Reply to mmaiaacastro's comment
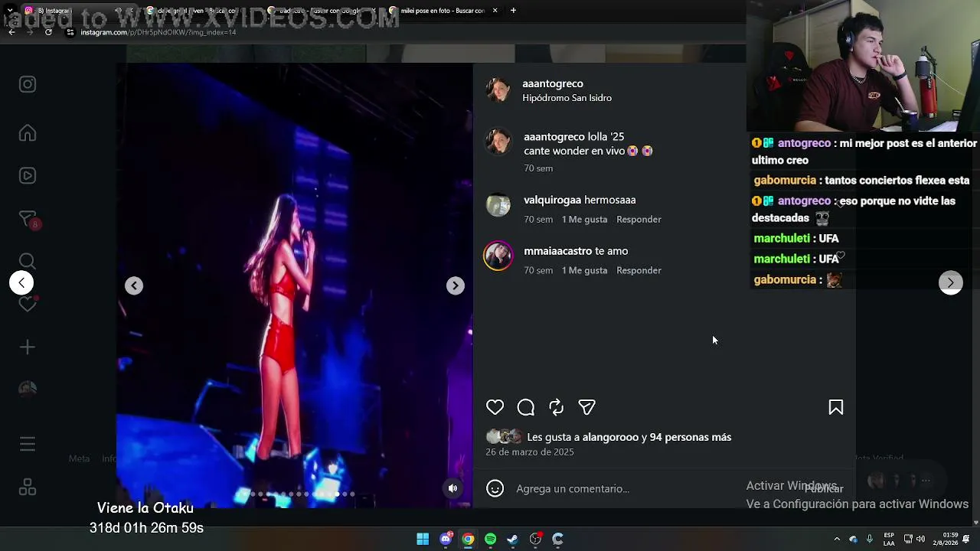Image resolution: width=980 pixels, height=551 pixels. click(x=639, y=270)
